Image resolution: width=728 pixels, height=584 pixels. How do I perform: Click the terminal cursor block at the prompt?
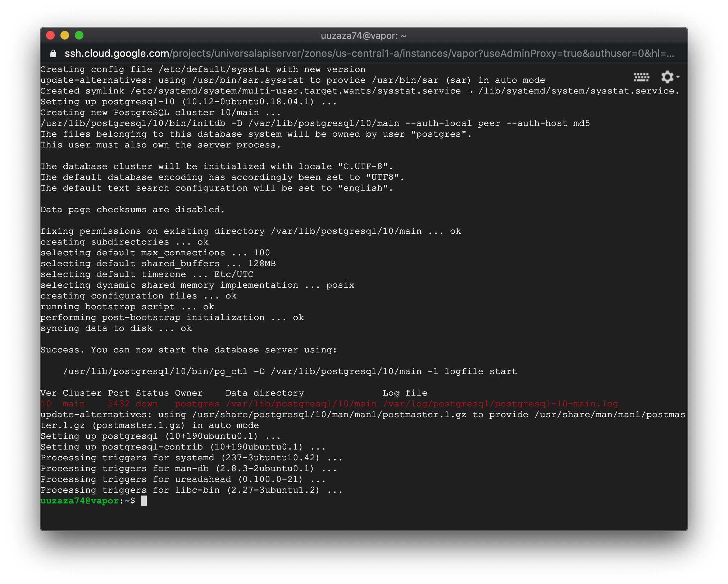click(144, 501)
